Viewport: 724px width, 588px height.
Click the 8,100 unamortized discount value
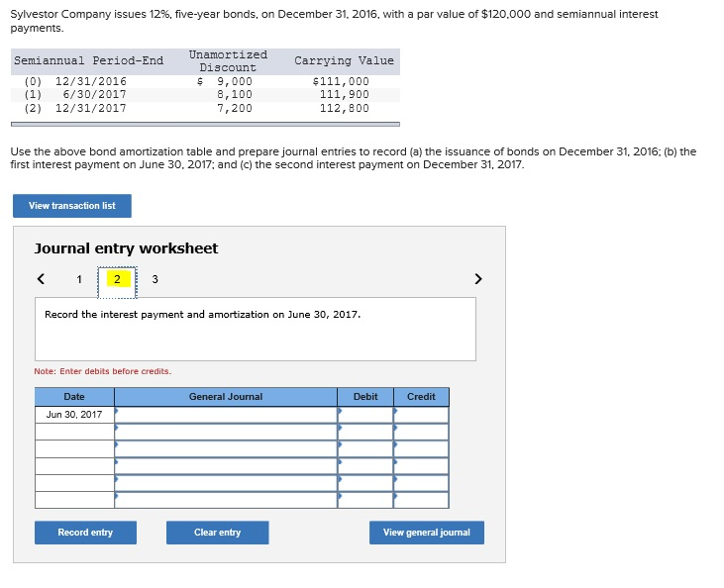tap(235, 95)
